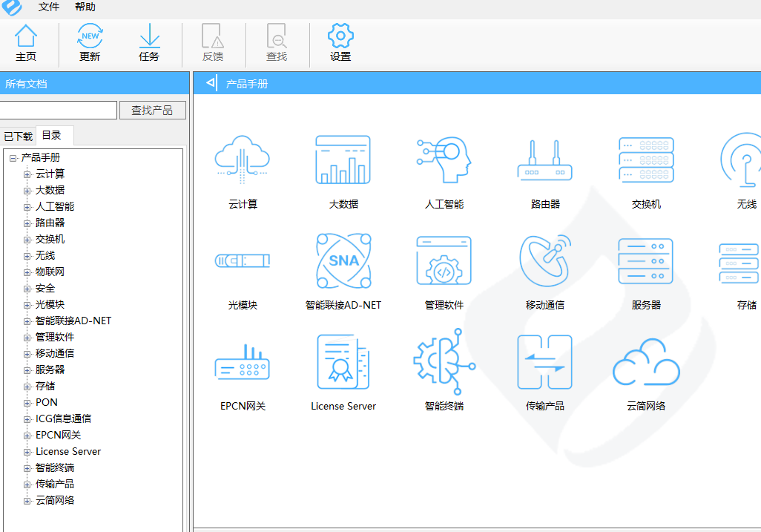
Task: Switch to the 目录 tab
Action: [54, 136]
